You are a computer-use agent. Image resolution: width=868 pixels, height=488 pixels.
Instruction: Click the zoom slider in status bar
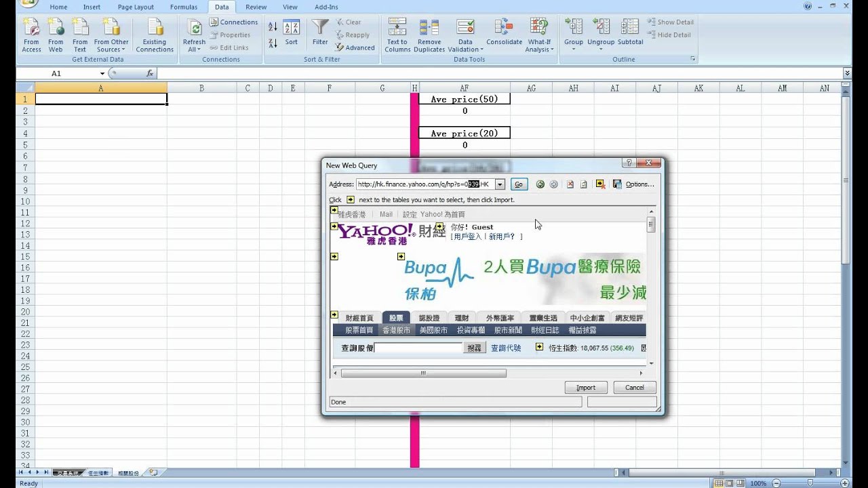click(x=810, y=483)
